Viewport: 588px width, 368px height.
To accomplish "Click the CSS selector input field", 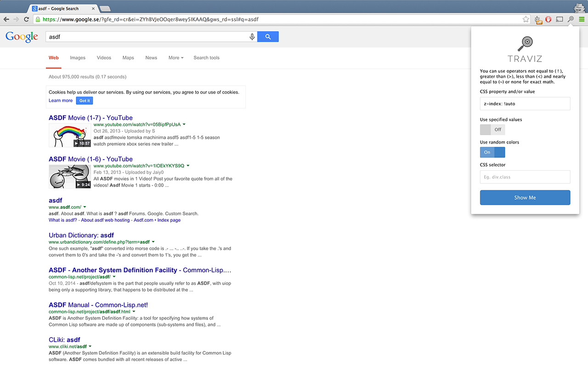I will click(x=525, y=177).
